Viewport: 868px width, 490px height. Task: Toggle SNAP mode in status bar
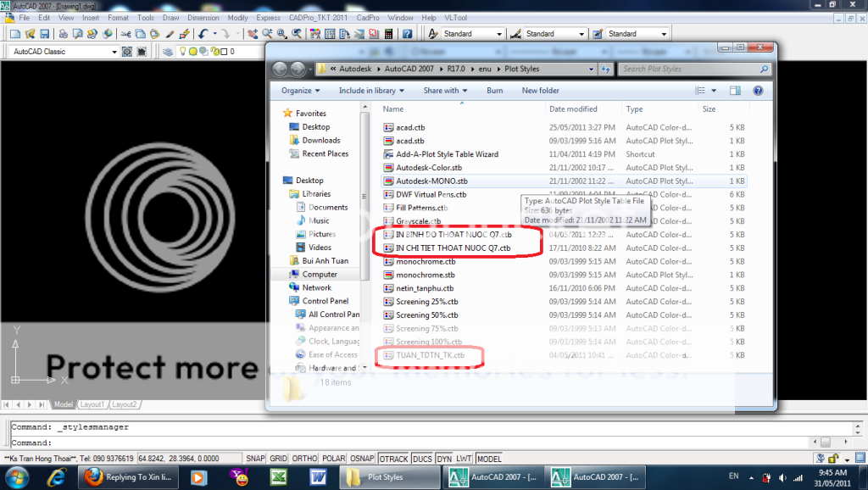point(255,459)
